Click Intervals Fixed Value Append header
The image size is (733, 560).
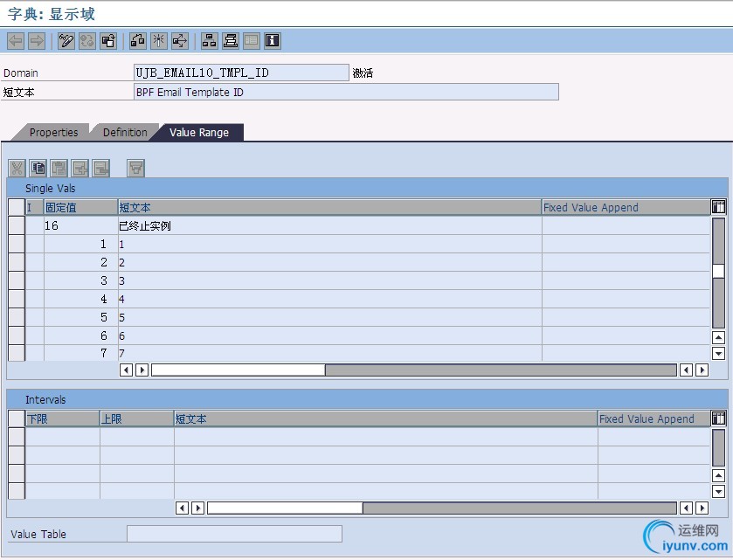(x=653, y=418)
